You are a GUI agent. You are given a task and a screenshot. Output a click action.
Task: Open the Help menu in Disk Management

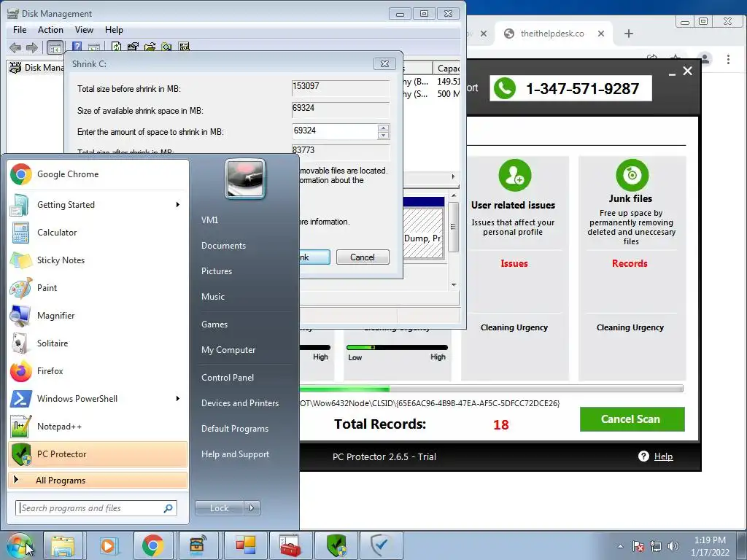[114, 29]
